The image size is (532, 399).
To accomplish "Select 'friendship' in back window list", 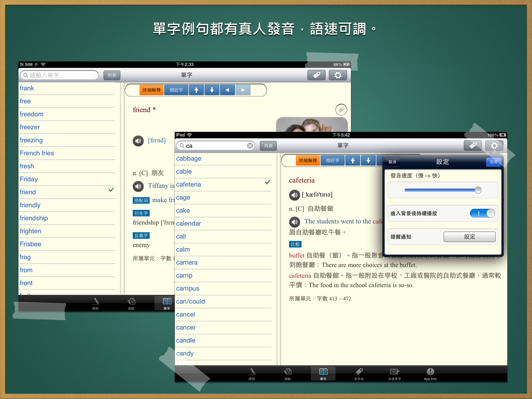I will tap(67, 218).
